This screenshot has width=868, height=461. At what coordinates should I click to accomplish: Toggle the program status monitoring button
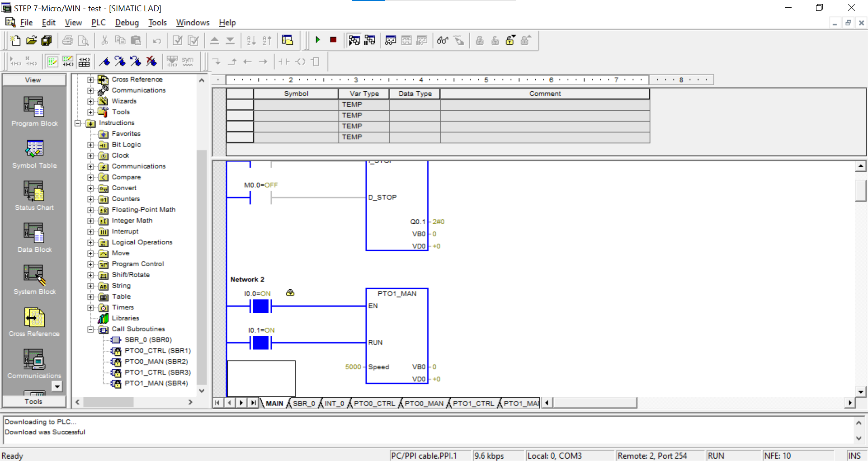point(354,41)
